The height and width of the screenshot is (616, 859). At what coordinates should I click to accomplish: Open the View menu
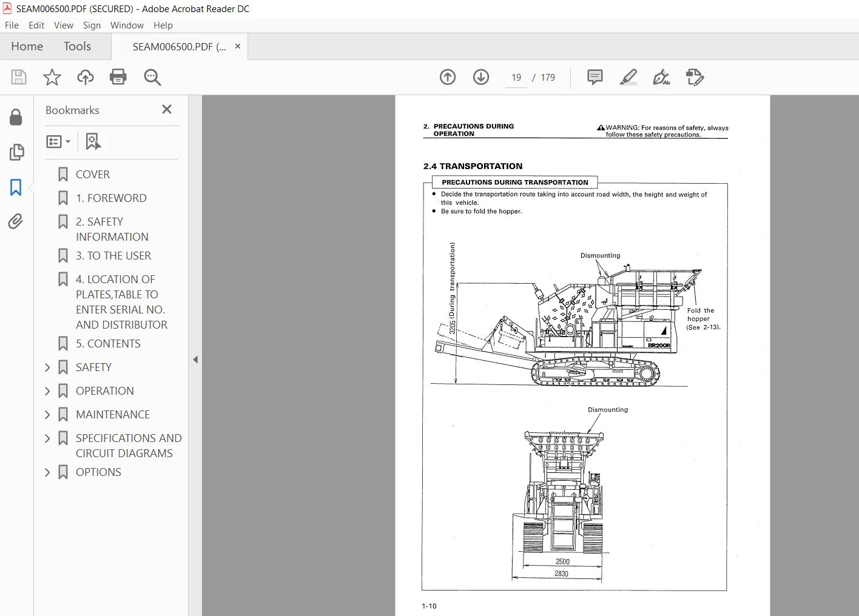64,25
